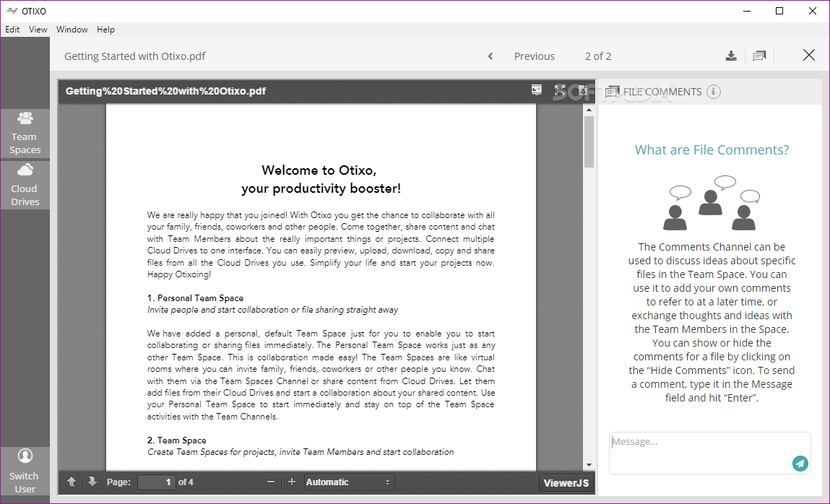Open the View menu
Image resolution: width=830 pixels, height=504 pixels.
[38, 30]
